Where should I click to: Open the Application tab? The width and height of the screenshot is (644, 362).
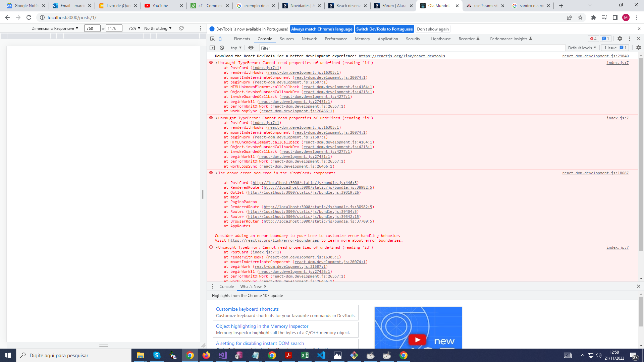click(x=388, y=39)
